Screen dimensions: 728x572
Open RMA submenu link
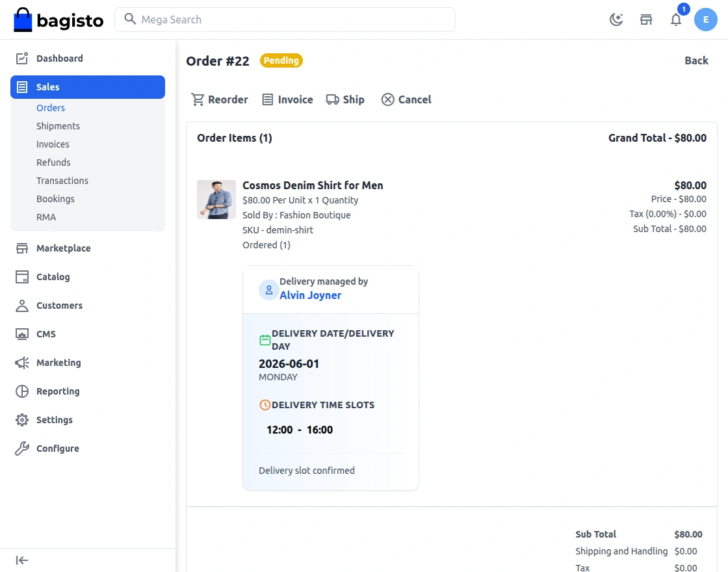click(x=46, y=217)
